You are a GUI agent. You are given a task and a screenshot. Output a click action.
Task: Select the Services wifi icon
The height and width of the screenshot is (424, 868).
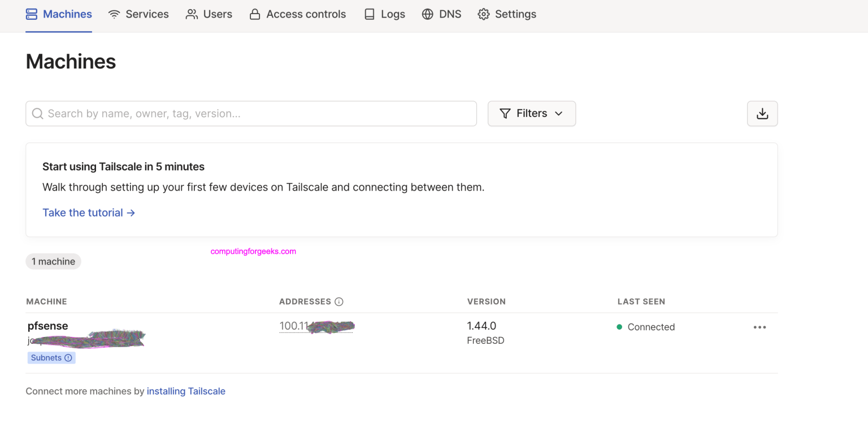tap(114, 14)
